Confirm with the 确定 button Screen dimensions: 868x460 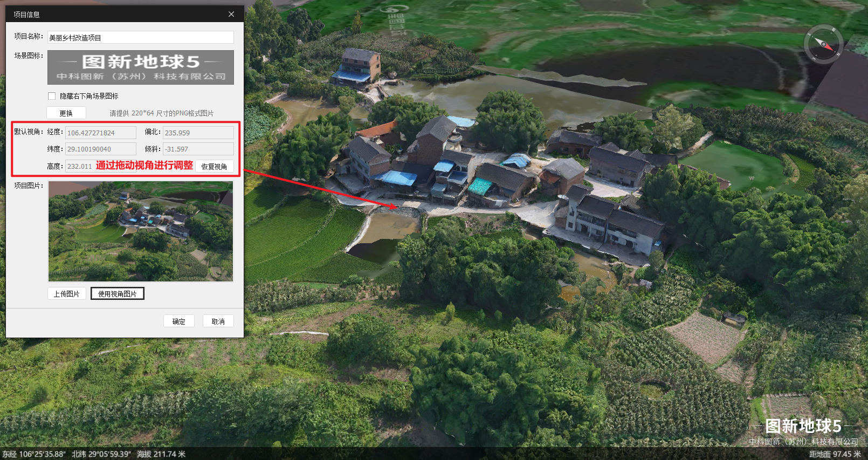(x=178, y=321)
